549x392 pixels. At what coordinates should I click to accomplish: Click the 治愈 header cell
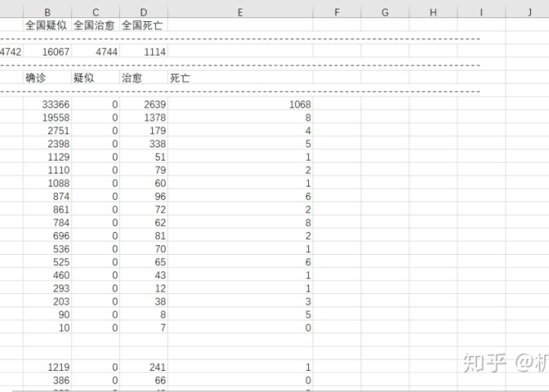(144, 78)
